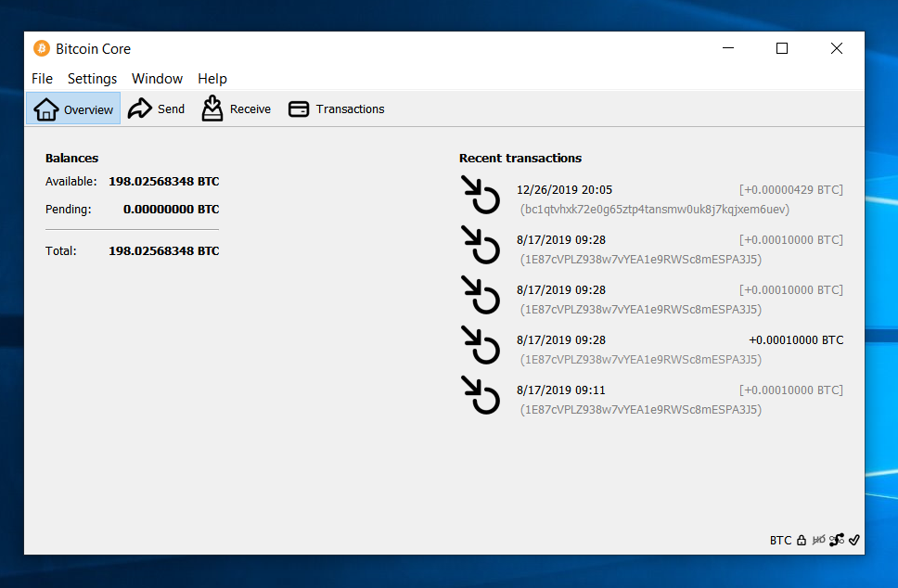Open the Overview tab
Screen dimensions: 898x588
(73, 109)
